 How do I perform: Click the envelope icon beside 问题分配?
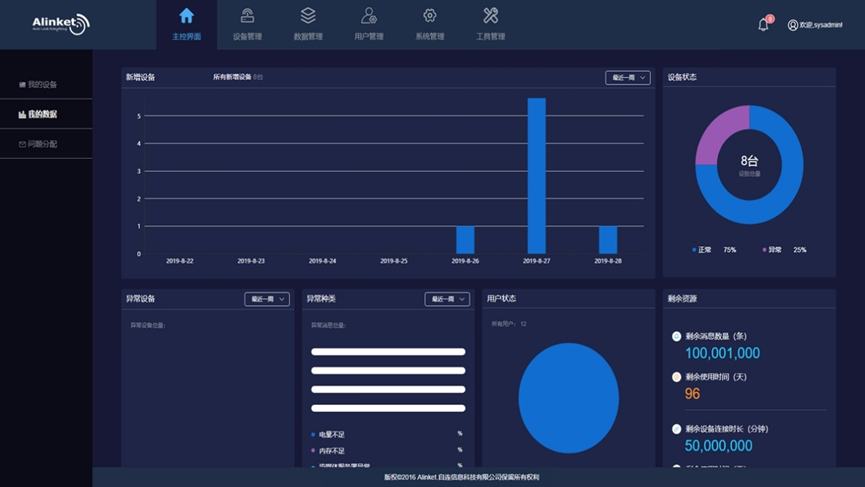(22, 145)
